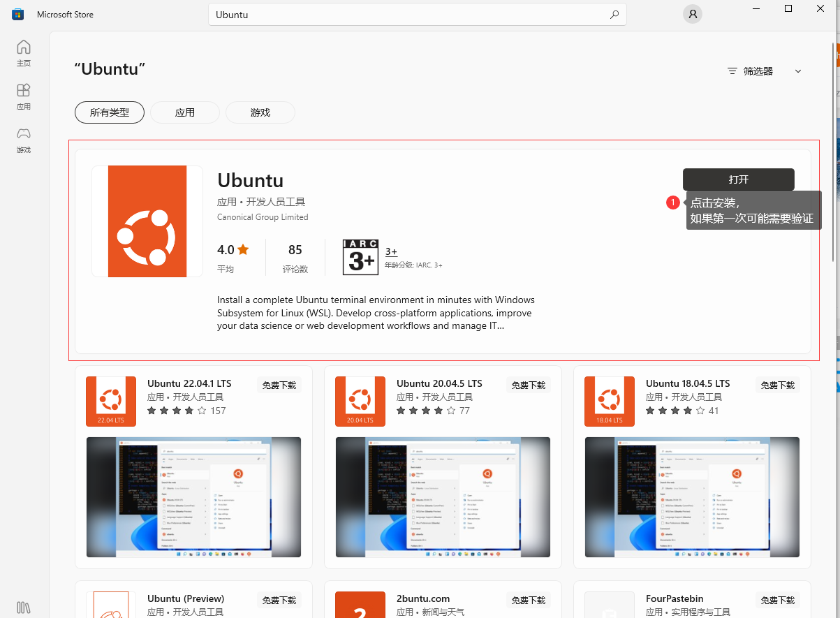Click the 2buntu.com title text
The height and width of the screenshot is (618, 840).
point(423,598)
